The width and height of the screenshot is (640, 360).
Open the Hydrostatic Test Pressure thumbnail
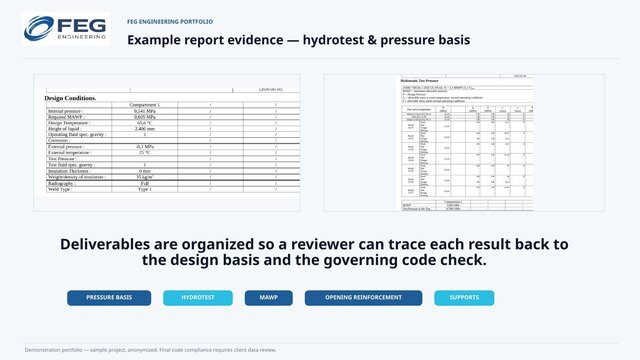tap(464, 143)
